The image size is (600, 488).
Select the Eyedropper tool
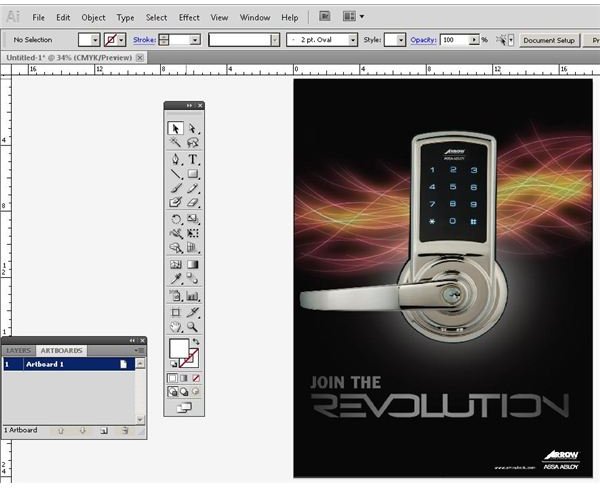(x=176, y=279)
